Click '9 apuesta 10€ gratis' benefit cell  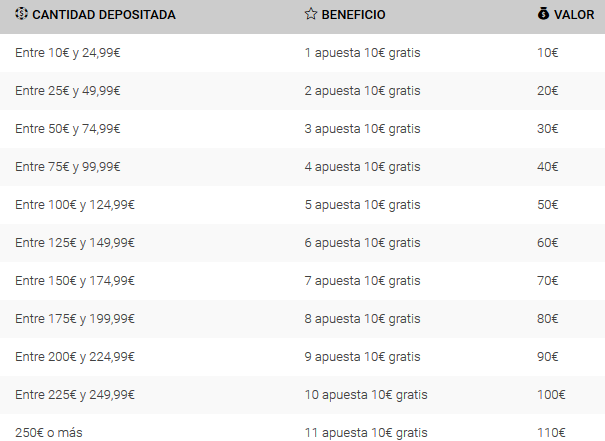pyautogui.click(x=362, y=357)
